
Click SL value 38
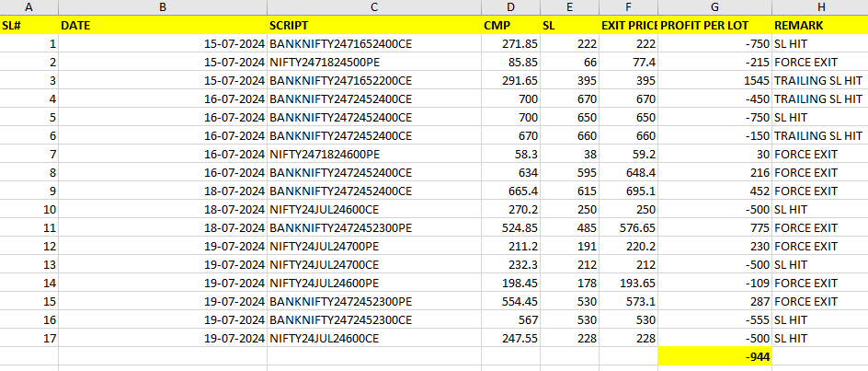[570, 154]
